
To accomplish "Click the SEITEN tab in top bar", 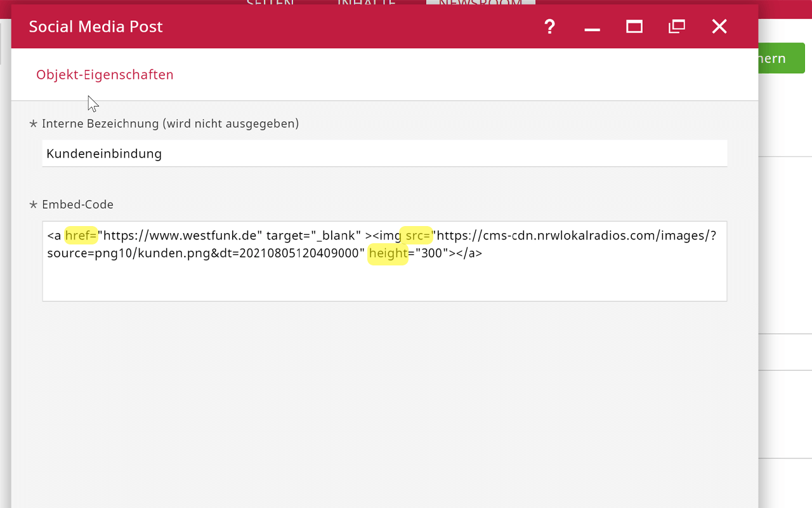I will point(270,3).
